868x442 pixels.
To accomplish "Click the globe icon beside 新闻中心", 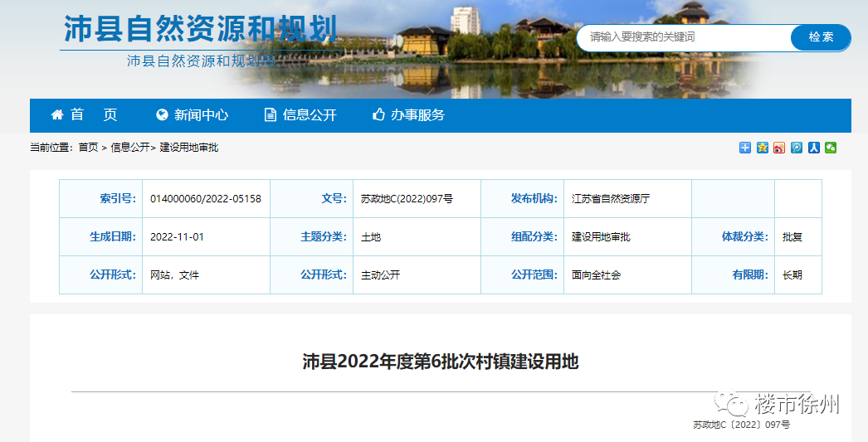I will click(x=162, y=114).
